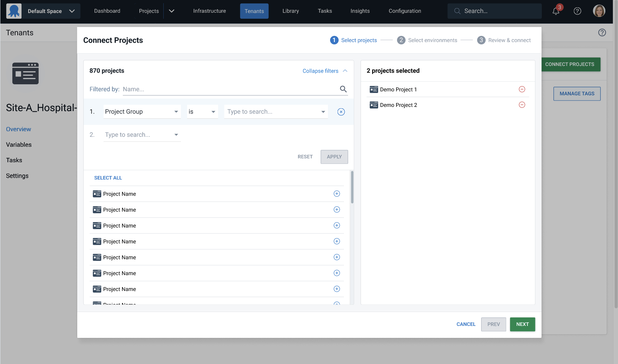Screen dimensions: 618x364
Task: Open the Project Group filter type dropdown
Action: click(x=142, y=112)
